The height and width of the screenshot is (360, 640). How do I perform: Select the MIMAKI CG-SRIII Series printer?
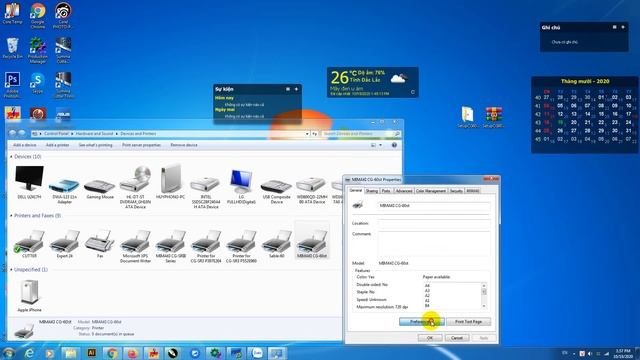pyautogui.click(x=171, y=246)
